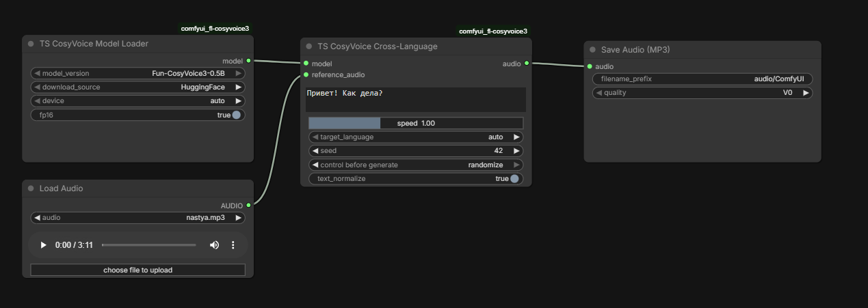Select the TS CosyVoice Cross-Language title
This screenshot has height=308, width=868.
tap(378, 46)
